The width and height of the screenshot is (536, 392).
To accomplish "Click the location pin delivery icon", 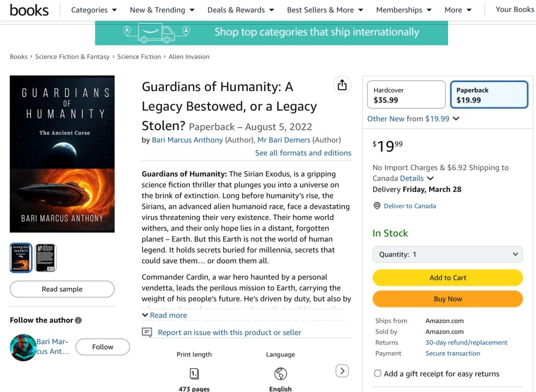I will [377, 206].
